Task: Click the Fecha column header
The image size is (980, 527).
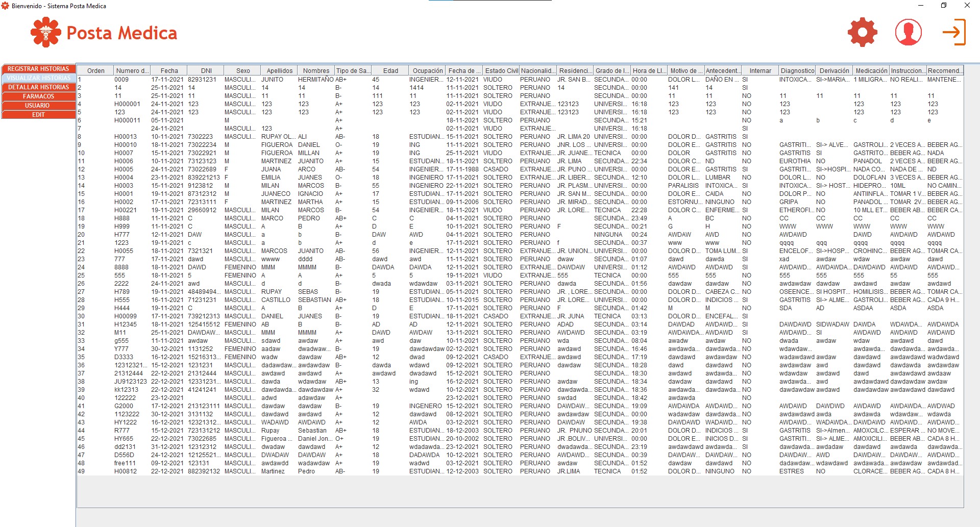Action: point(169,71)
